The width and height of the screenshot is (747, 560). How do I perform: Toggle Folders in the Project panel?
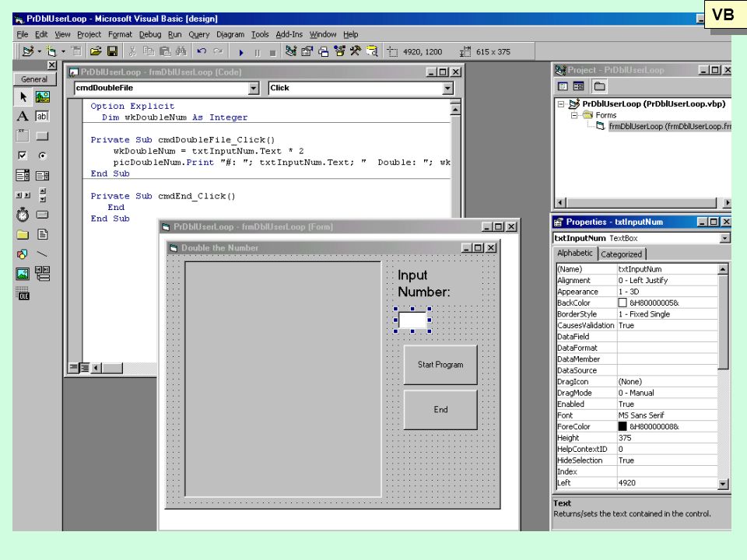599,86
